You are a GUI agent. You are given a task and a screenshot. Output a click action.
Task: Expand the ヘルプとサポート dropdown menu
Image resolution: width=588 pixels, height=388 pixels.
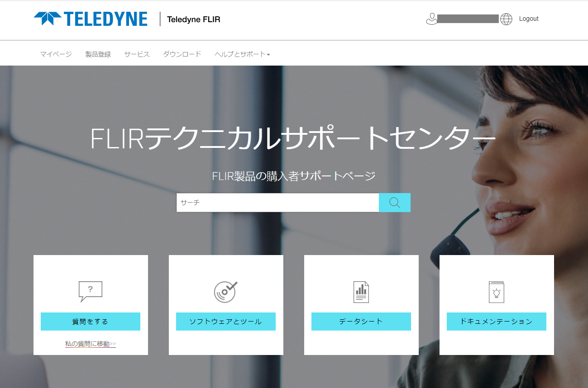pyautogui.click(x=243, y=54)
